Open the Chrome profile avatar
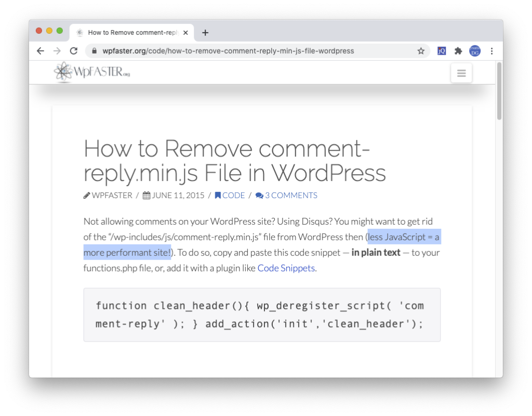The image size is (532, 416). 475,51
